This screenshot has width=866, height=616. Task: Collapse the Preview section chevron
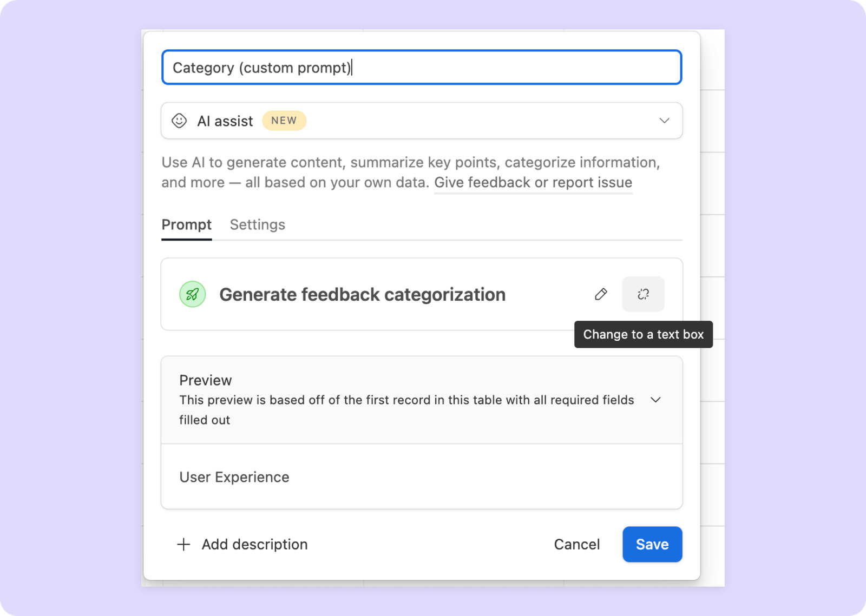(655, 400)
